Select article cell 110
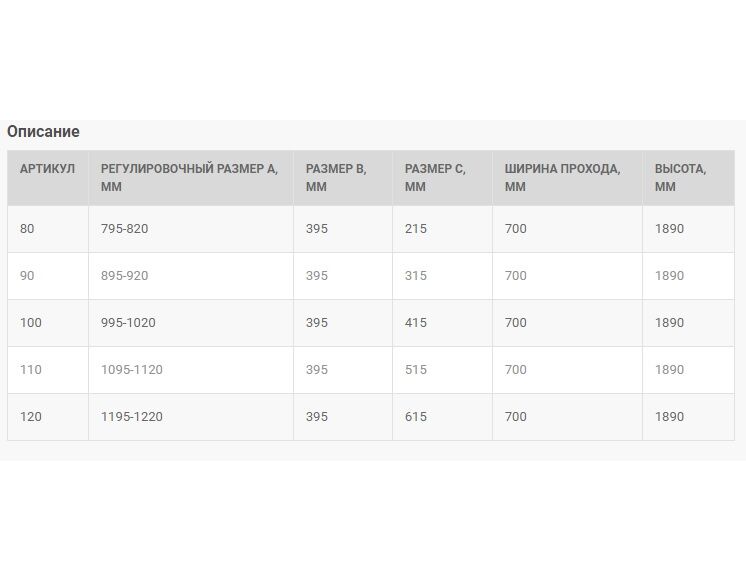Screen dimensions: 746x581 48,370
